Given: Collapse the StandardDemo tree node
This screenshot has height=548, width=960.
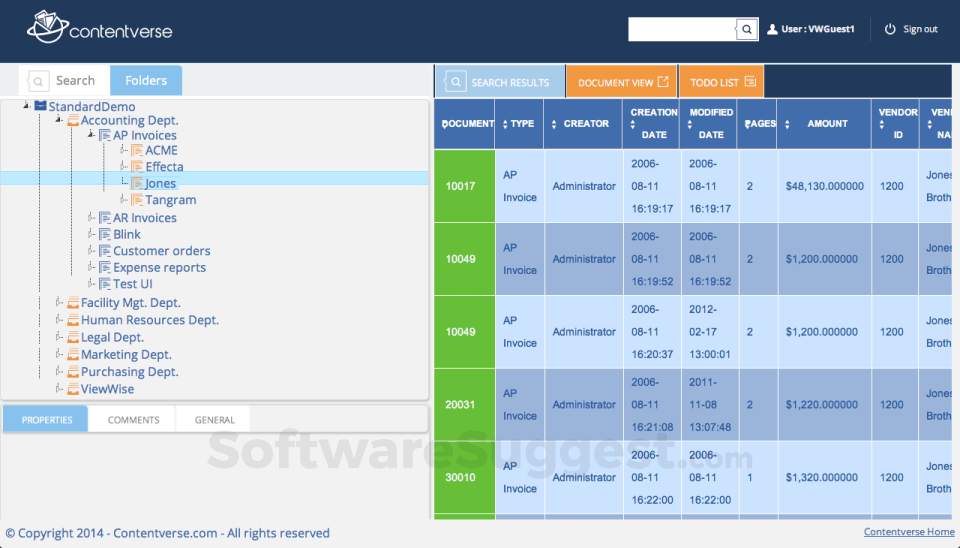Looking at the screenshot, I should coord(26,105).
